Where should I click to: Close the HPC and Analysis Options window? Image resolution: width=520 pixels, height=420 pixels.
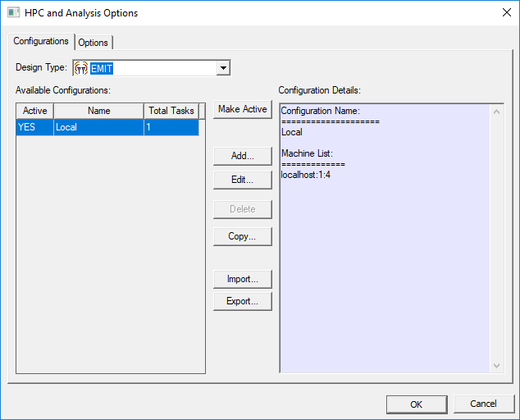tap(506, 12)
